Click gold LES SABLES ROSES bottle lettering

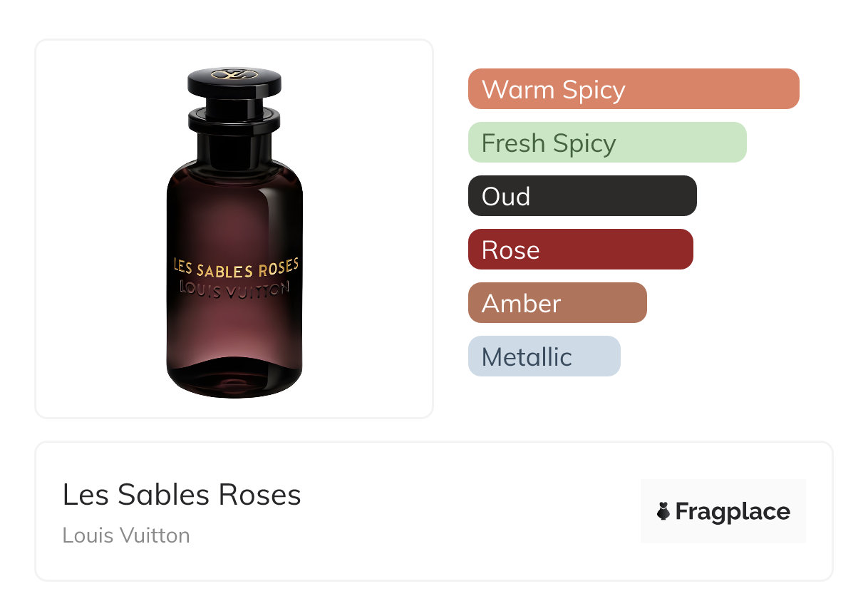pos(236,268)
